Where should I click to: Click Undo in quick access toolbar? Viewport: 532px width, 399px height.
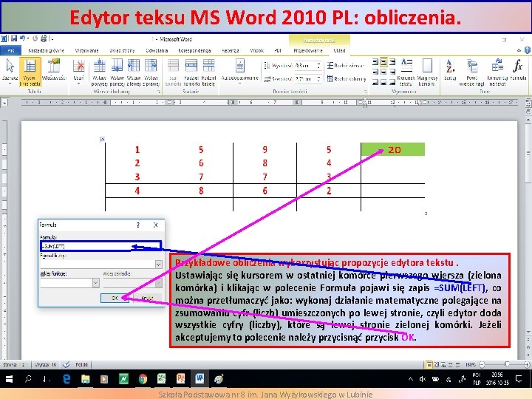tap(22, 38)
